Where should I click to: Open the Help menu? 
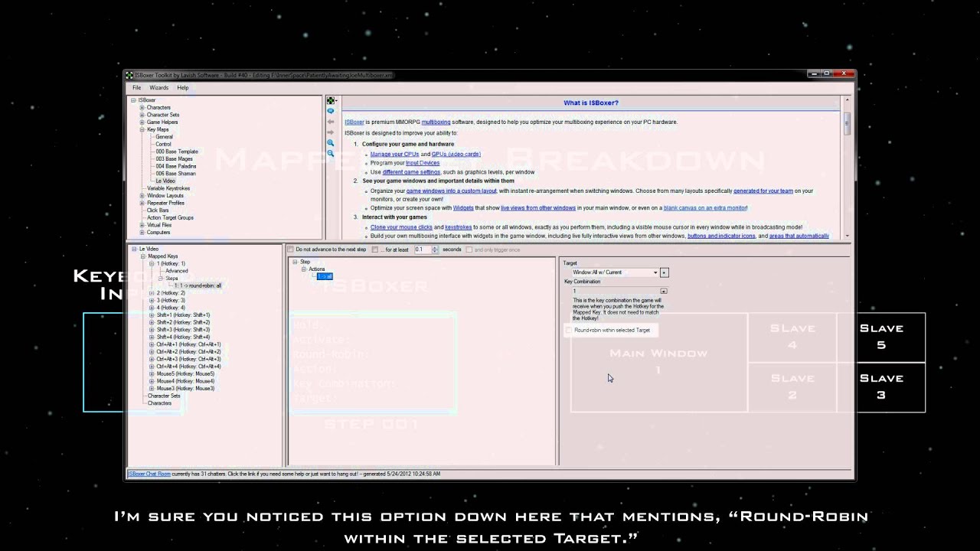(x=182, y=88)
